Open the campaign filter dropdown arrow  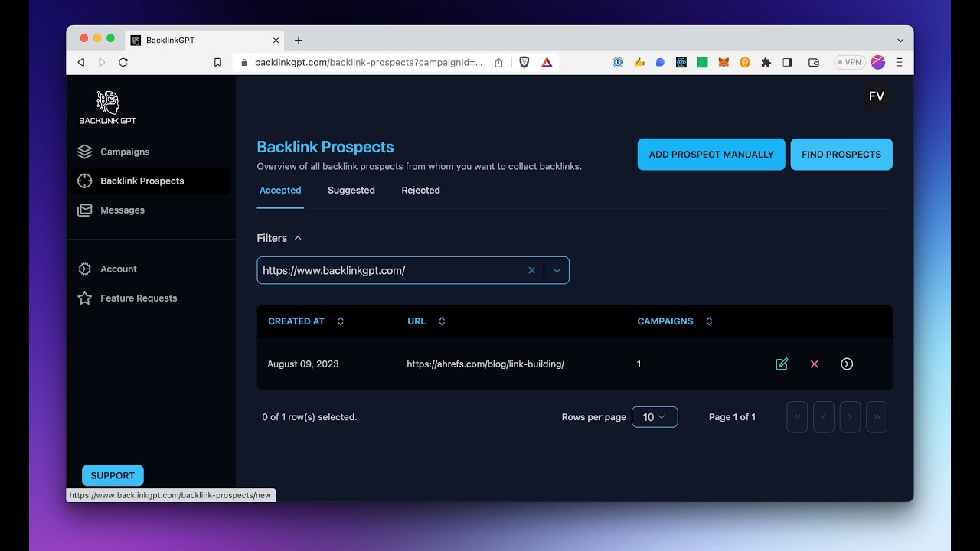click(x=557, y=270)
